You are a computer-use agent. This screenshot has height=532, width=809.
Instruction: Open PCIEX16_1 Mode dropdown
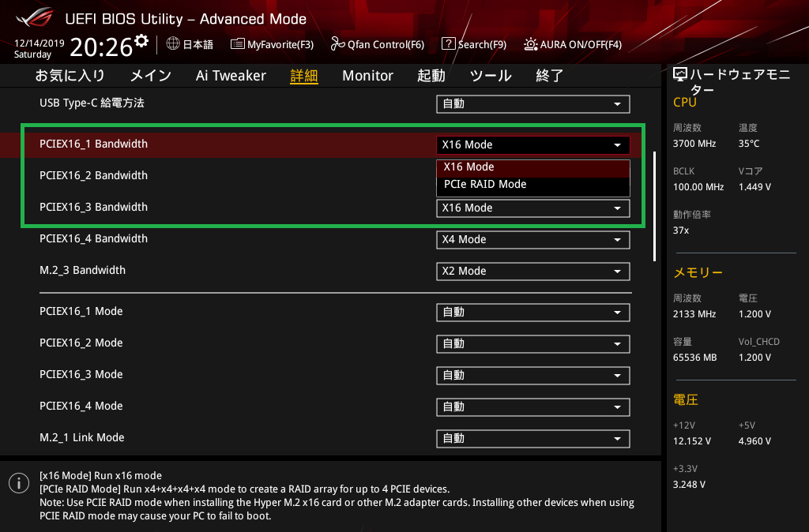533,313
